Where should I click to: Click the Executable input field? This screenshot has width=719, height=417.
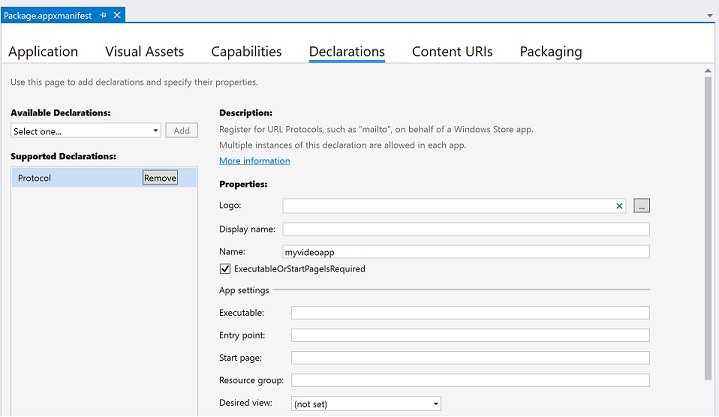pos(470,313)
